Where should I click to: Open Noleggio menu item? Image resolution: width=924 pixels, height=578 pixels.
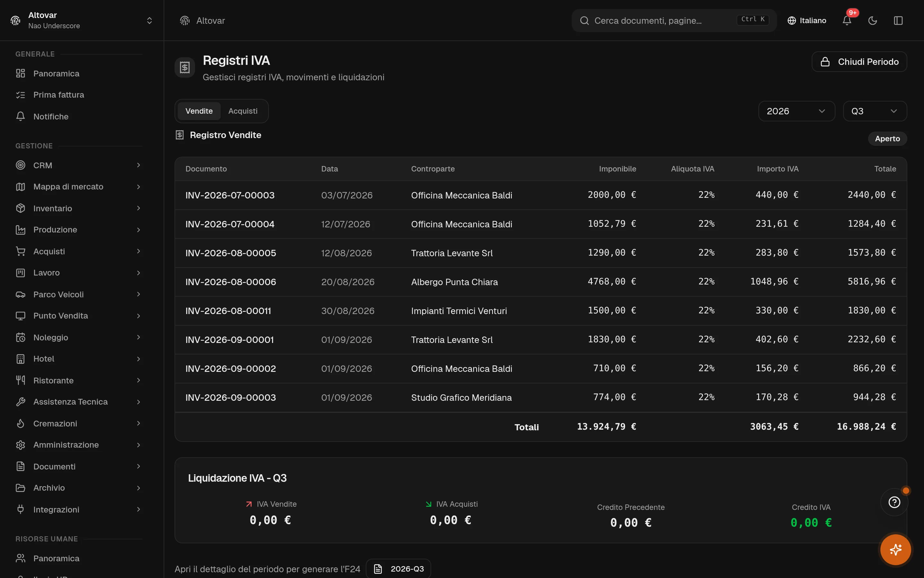tap(79, 337)
